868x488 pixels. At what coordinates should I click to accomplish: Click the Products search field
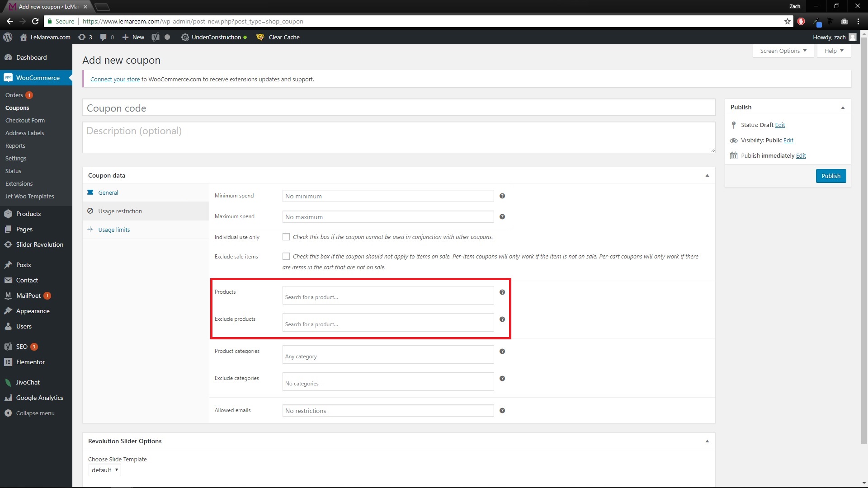(388, 296)
